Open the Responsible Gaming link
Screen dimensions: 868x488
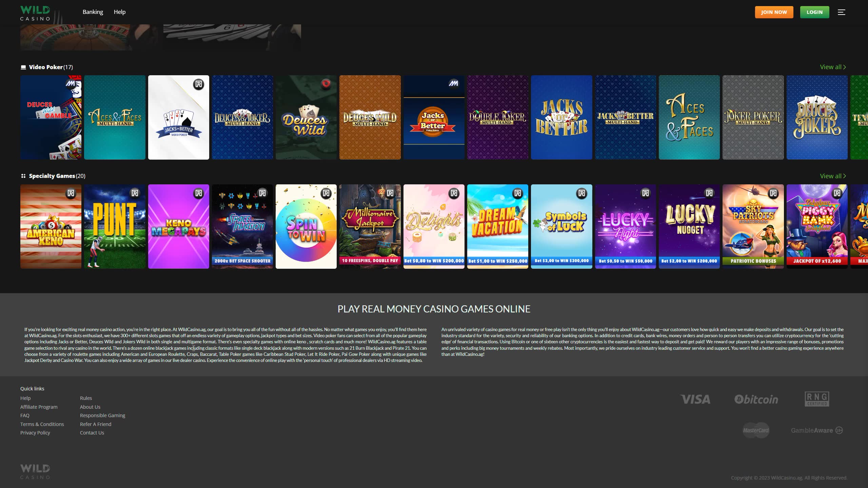[102, 415]
